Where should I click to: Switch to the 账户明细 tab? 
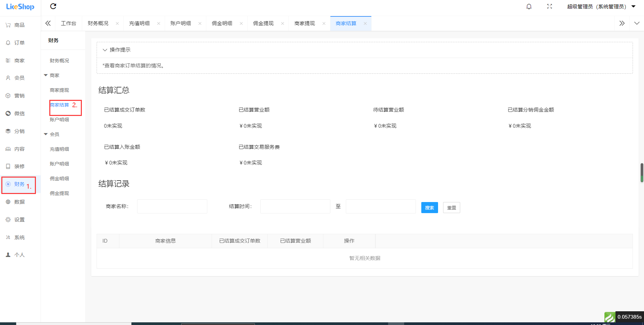click(180, 23)
